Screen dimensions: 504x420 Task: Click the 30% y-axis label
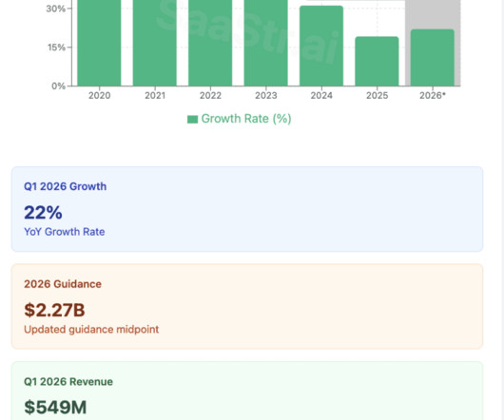55,9
